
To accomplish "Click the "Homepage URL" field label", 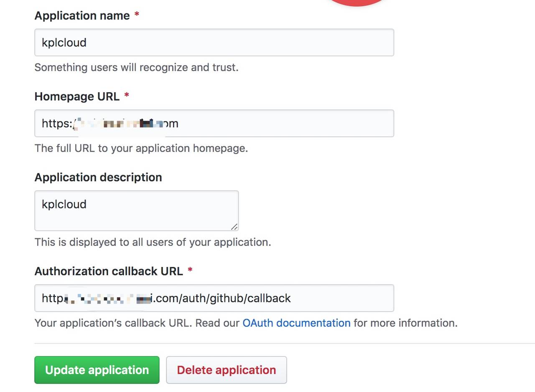I will 77,96.
